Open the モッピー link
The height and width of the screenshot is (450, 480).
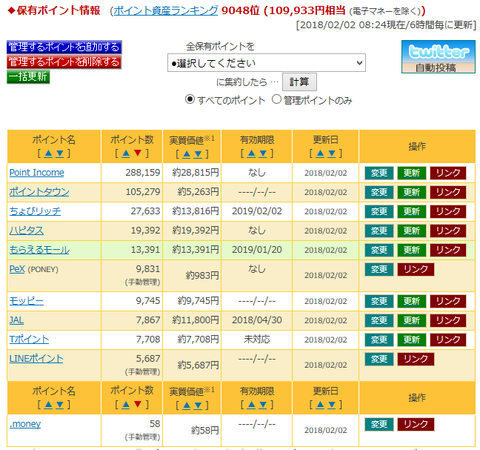(x=26, y=301)
